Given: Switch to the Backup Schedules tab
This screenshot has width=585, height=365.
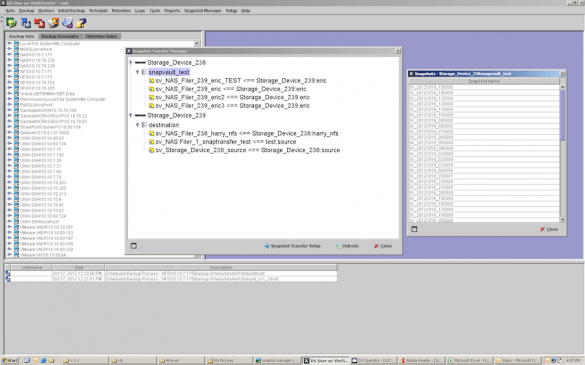Looking at the screenshot, I should pos(60,36).
